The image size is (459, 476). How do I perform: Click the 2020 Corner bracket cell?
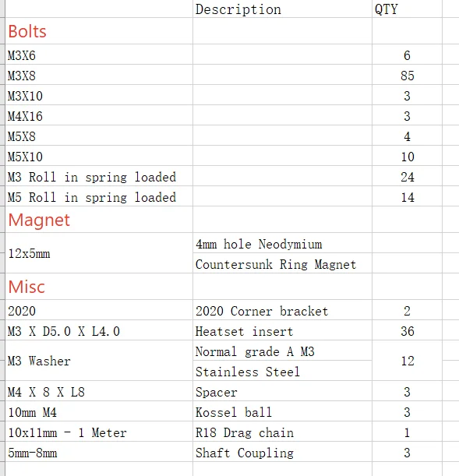click(x=282, y=310)
